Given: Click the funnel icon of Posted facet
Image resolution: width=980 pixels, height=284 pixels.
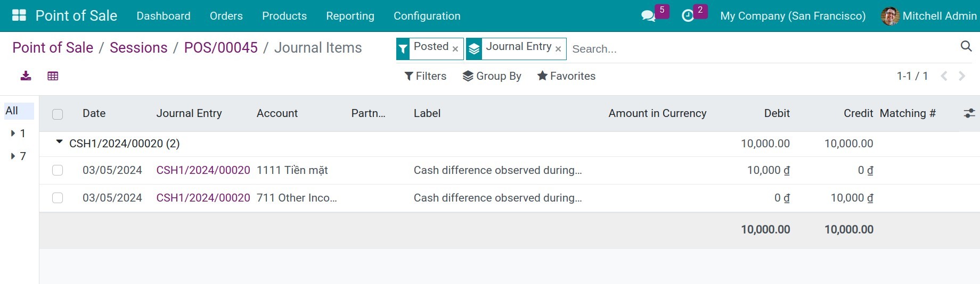Looking at the screenshot, I should [403, 49].
